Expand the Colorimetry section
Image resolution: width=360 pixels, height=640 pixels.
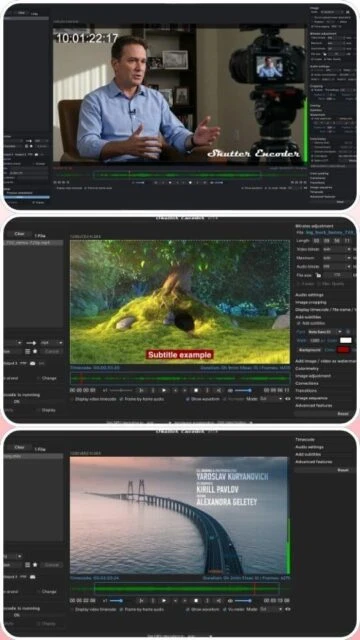tap(307, 369)
